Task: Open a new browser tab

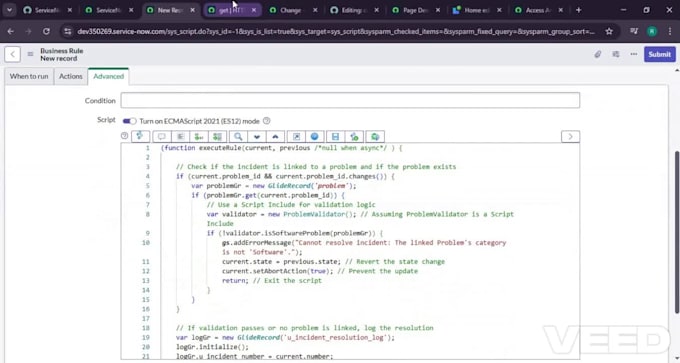Action: (x=579, y=10)
